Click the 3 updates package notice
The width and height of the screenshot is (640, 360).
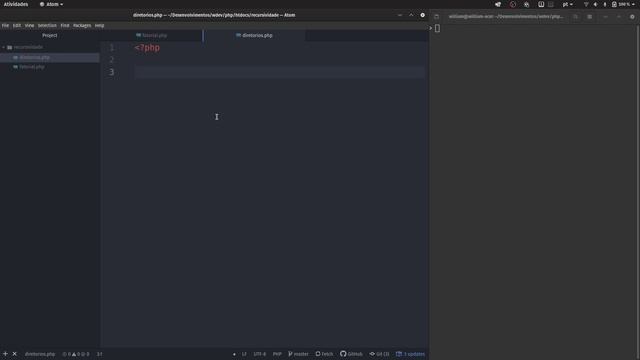pyautogui.click(x=411, y=354)
